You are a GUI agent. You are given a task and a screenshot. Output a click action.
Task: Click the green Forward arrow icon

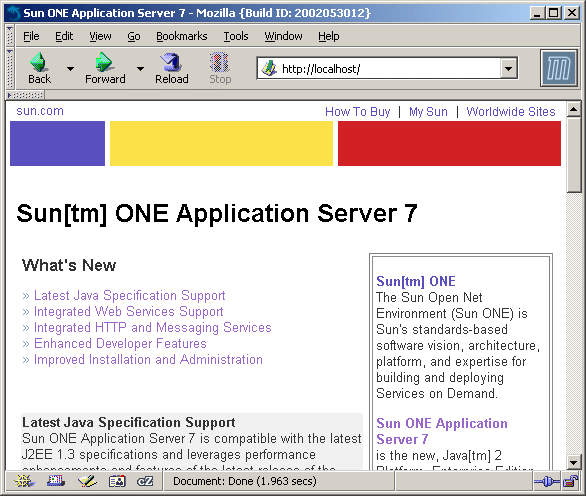(104, 62)
